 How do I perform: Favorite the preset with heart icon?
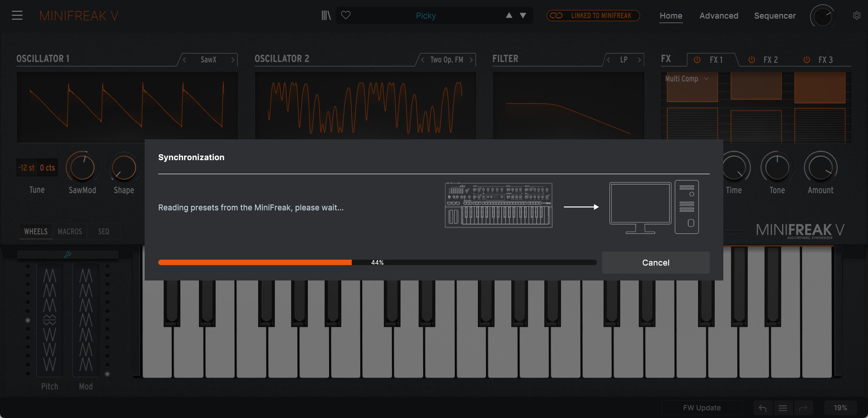346,15
